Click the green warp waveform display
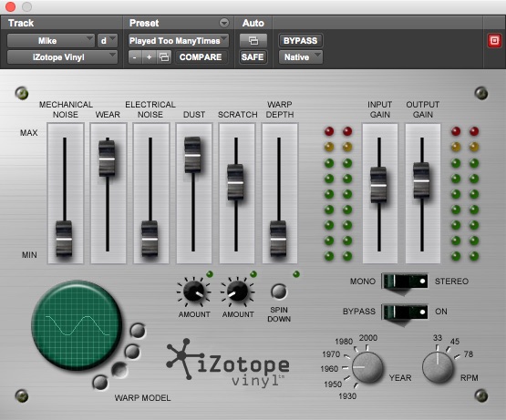This screenshot has height=420, width=506. click(x=77, y=325)
